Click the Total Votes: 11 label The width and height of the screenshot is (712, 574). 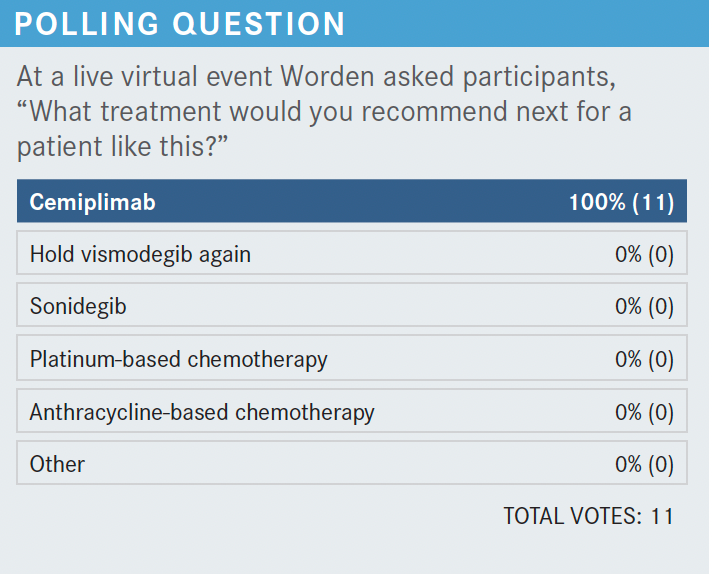588,516
